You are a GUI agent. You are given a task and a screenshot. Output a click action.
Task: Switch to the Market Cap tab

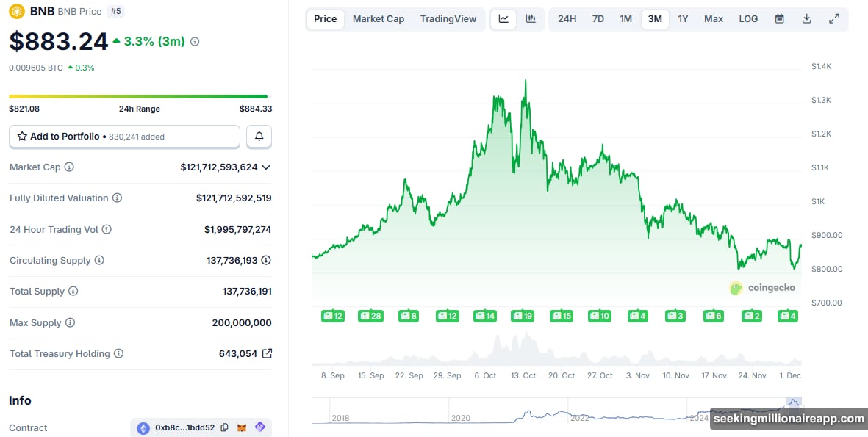379,18
